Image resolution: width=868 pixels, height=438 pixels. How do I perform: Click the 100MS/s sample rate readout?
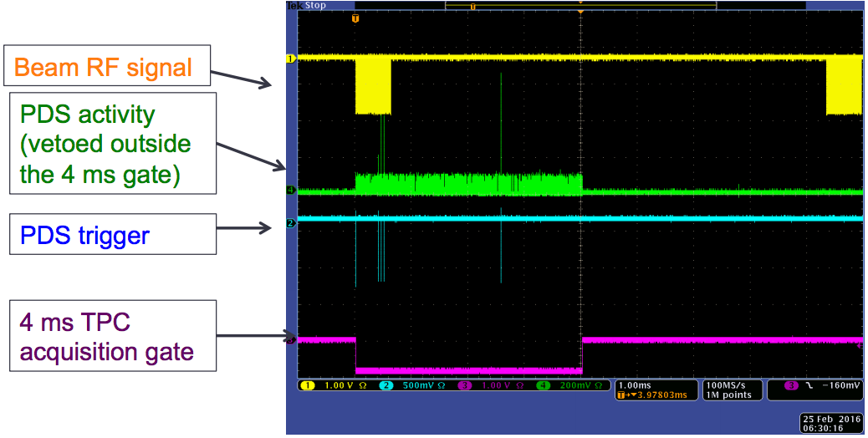[725, 385]
